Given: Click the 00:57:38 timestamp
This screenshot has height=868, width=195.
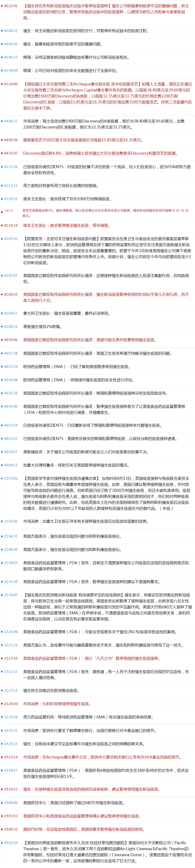Looking at the screenshot, I should (x=11, y=353).
